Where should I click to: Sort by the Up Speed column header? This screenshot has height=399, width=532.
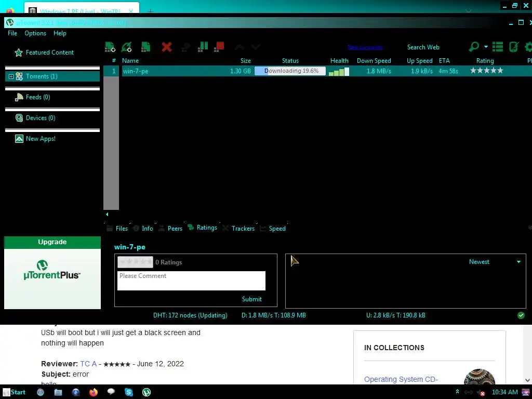click(419, 61)
